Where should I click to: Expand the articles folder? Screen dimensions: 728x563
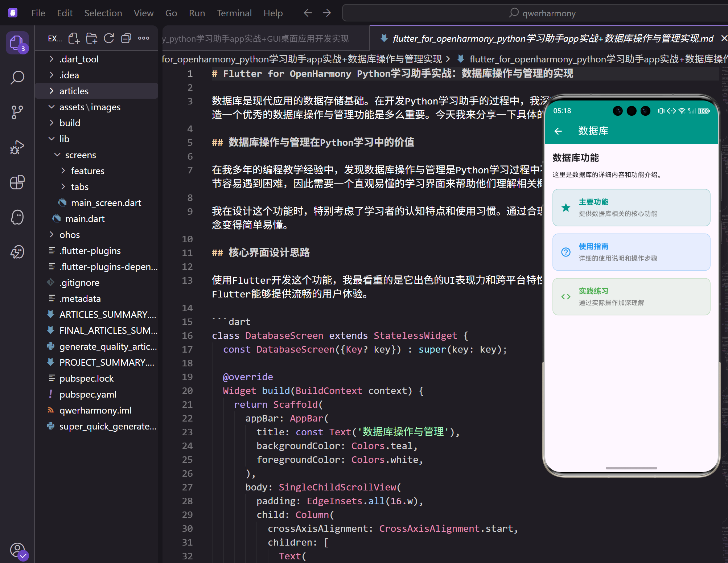click(74, 91)
